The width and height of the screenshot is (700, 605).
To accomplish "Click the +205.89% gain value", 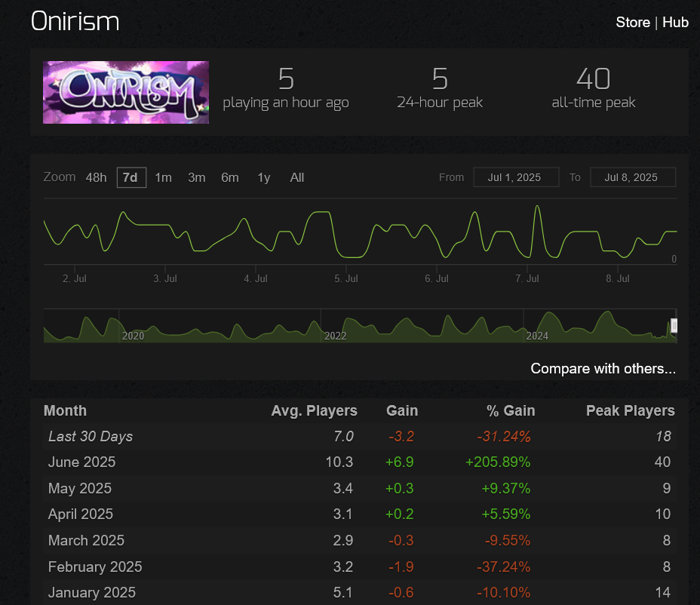I will point(498,462).
